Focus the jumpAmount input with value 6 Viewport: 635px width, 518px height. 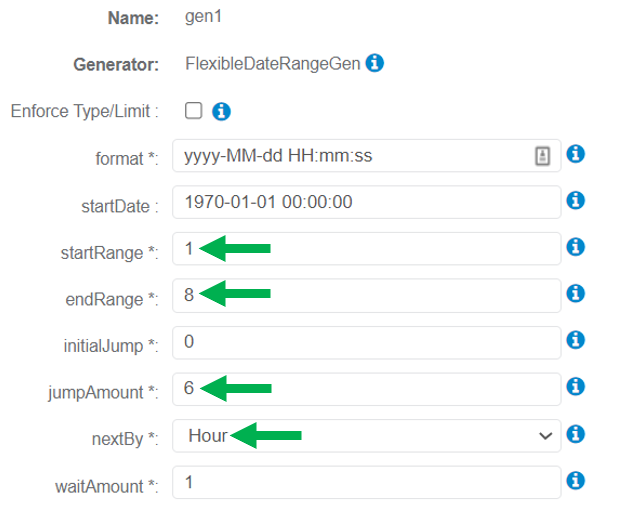(x=367, y=389)
